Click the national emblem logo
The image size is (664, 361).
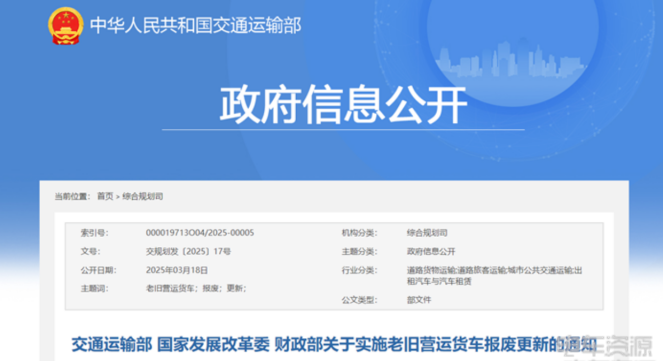click(65, 26)
